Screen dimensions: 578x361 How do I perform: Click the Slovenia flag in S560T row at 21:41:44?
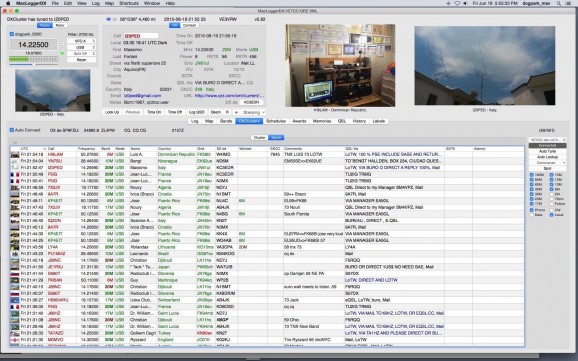tap(15, 274)
